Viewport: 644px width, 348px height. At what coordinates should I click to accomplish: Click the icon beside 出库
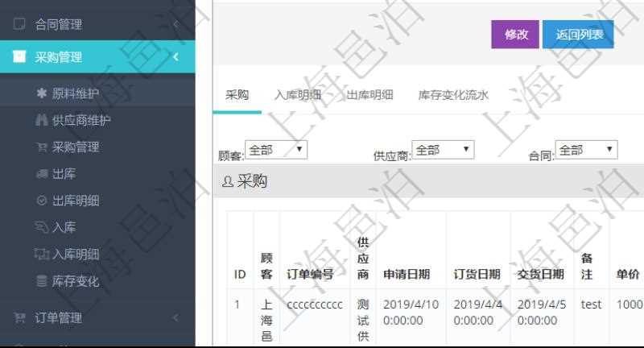point(42,174)
